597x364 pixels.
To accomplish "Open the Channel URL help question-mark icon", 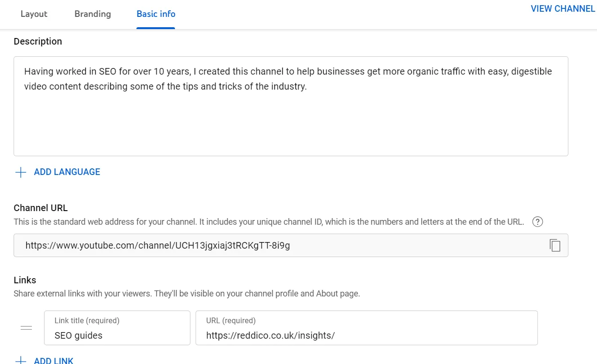I will tap(538, 222).
